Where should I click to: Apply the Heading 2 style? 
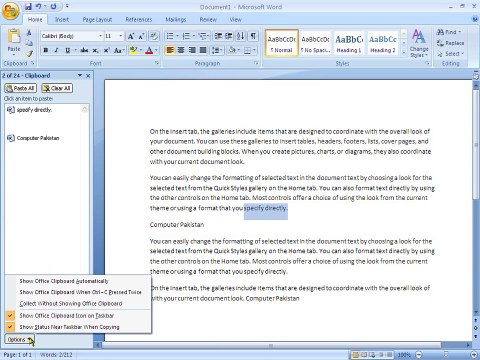[x=382, y=43]
